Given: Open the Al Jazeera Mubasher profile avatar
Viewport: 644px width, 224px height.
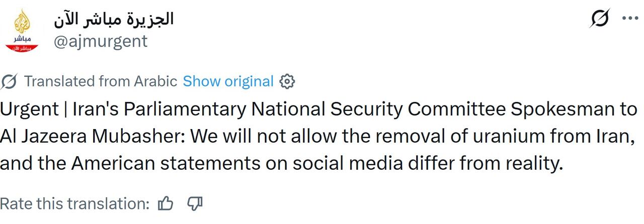Looking at the screenshot, I should click(22, 30).
